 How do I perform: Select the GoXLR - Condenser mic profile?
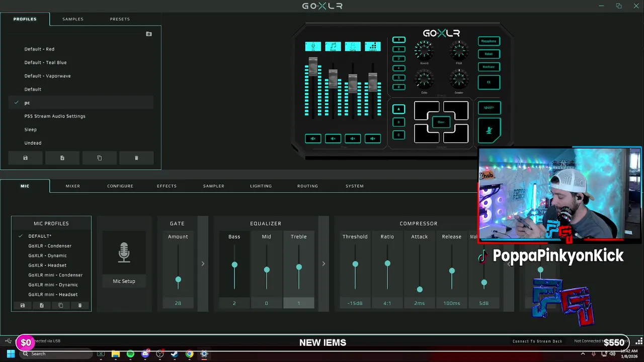[x=51, y=246]
